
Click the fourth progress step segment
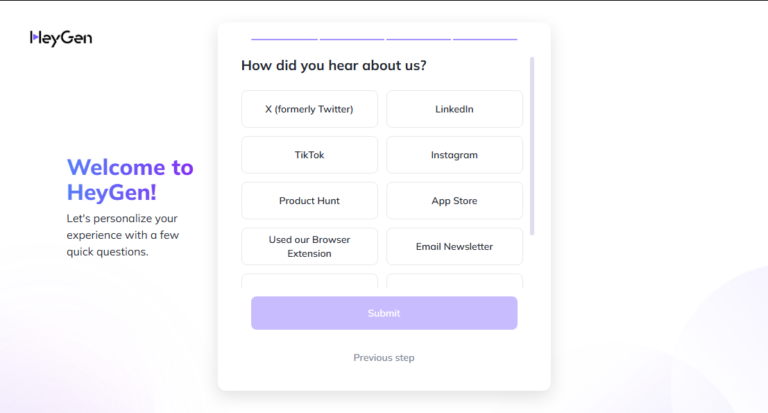pos(485,39)
